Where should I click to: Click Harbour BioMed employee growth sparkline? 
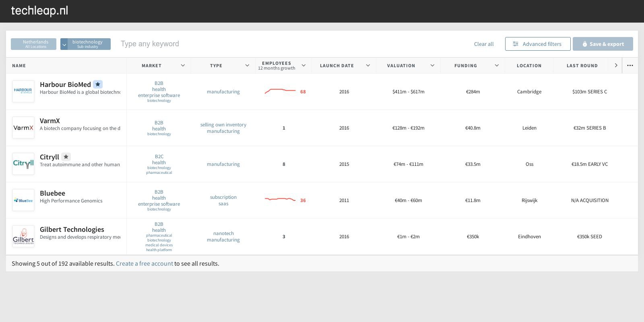[280, 91]
